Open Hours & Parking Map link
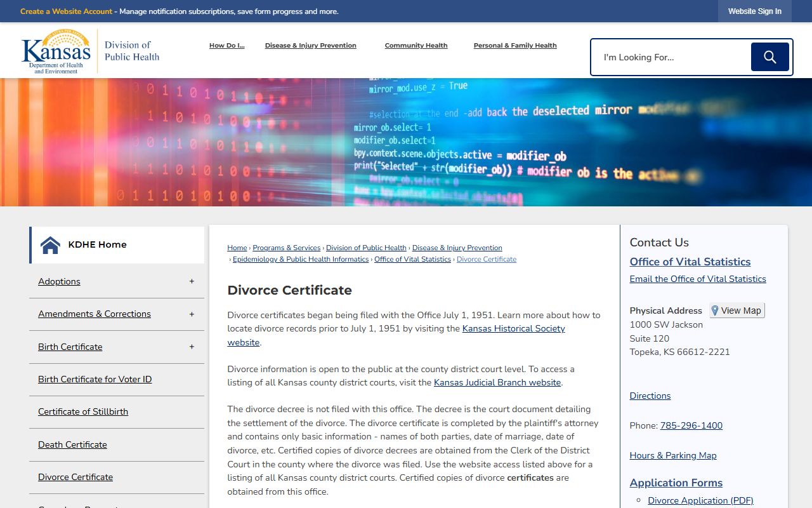The height and width of the screenshot is (508, 812). click(673, 455)
